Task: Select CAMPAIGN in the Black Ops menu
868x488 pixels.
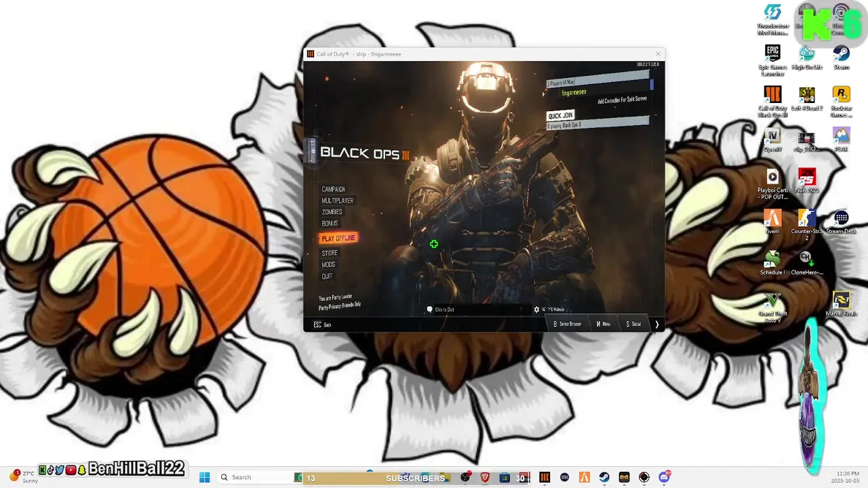Action: 333,189
